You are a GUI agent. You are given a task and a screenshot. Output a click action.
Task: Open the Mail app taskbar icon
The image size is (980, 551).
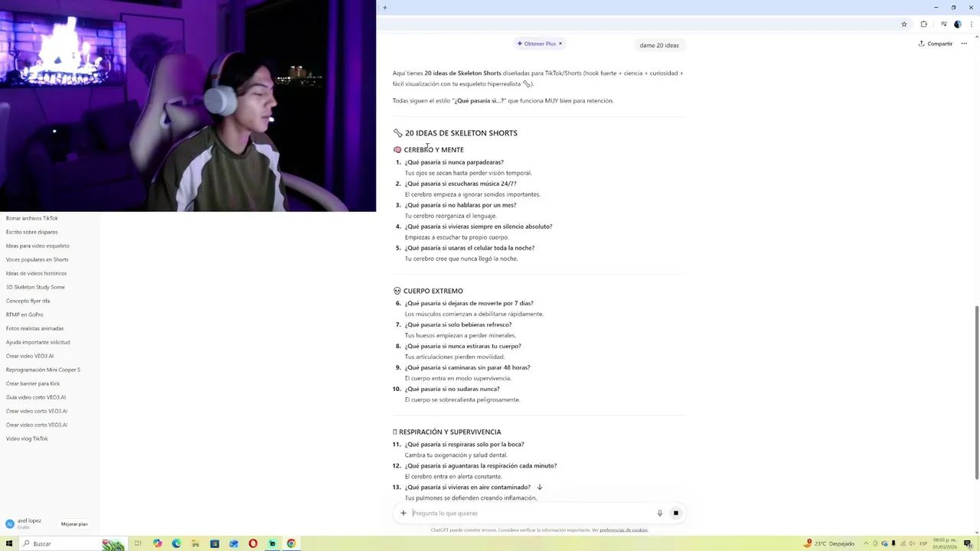234,543
